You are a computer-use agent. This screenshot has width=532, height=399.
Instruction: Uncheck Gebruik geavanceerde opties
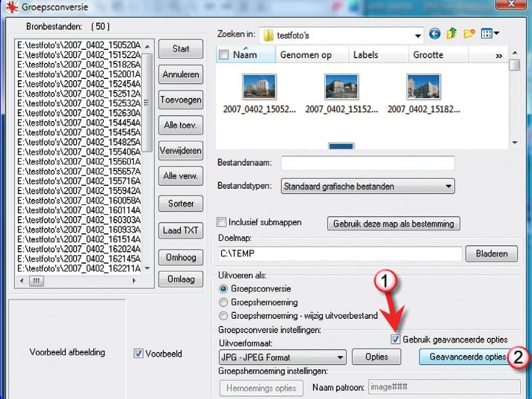pos(395,339)
